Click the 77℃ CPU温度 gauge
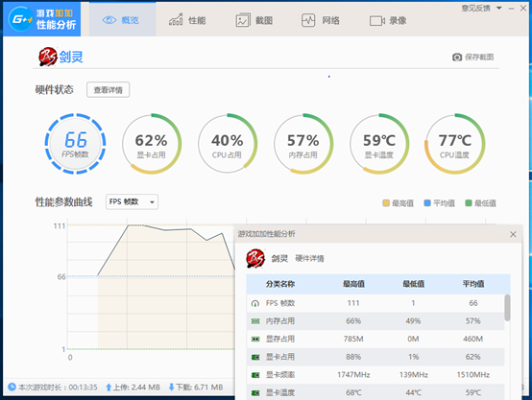Image resolution: width=532 pixels, height=400 pixels. [x=454, y=144]
